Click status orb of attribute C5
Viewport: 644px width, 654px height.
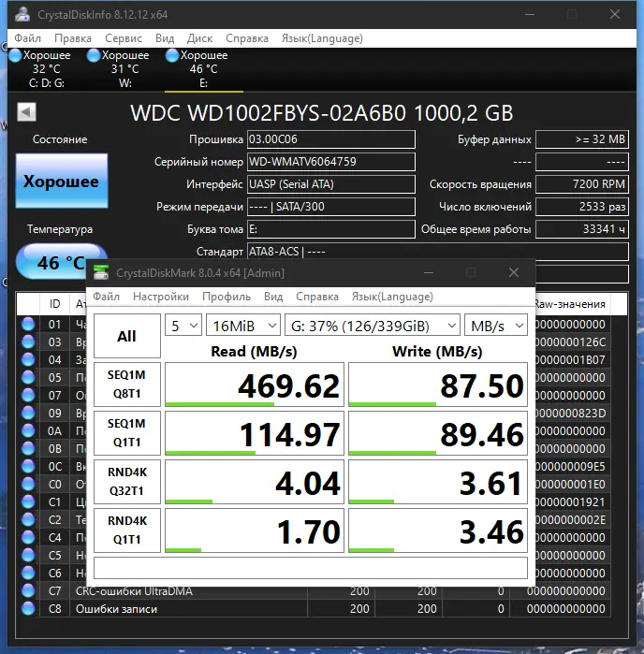coord(28,555)
